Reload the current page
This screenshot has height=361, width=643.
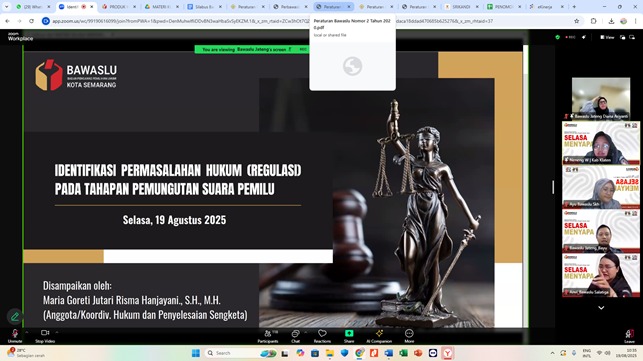tap(31, 21)
